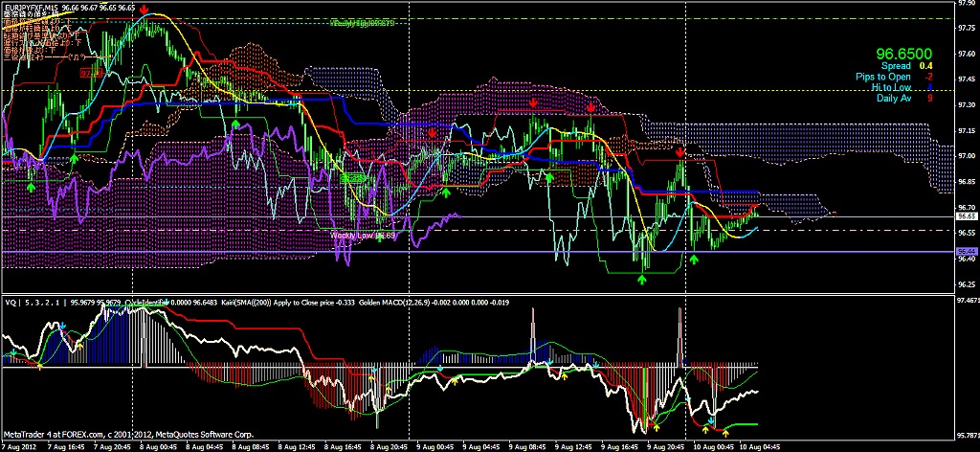Click the 96.65 price tag on price axis
This screenshot has height=452, width=980.
[x=966, y=218]
